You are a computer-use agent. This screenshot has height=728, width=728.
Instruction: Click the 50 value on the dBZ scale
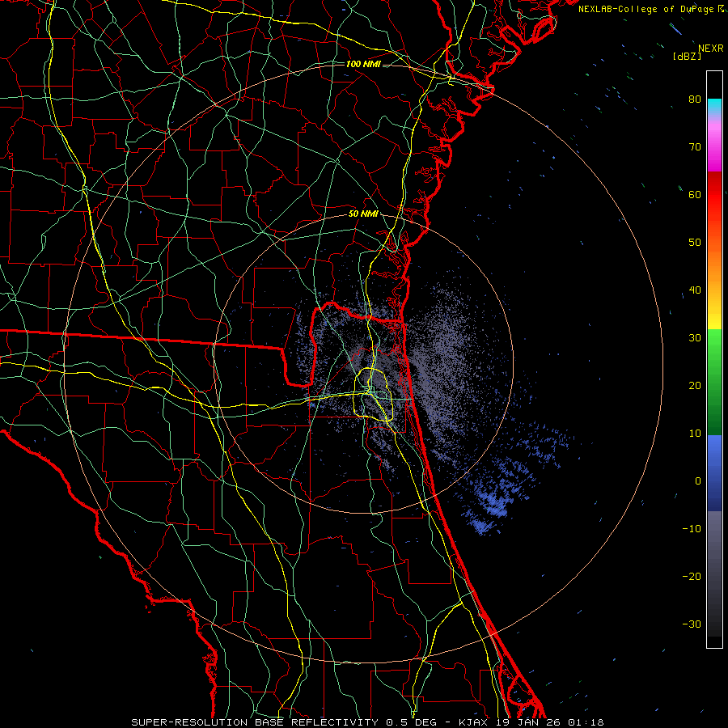click(695, 243)
